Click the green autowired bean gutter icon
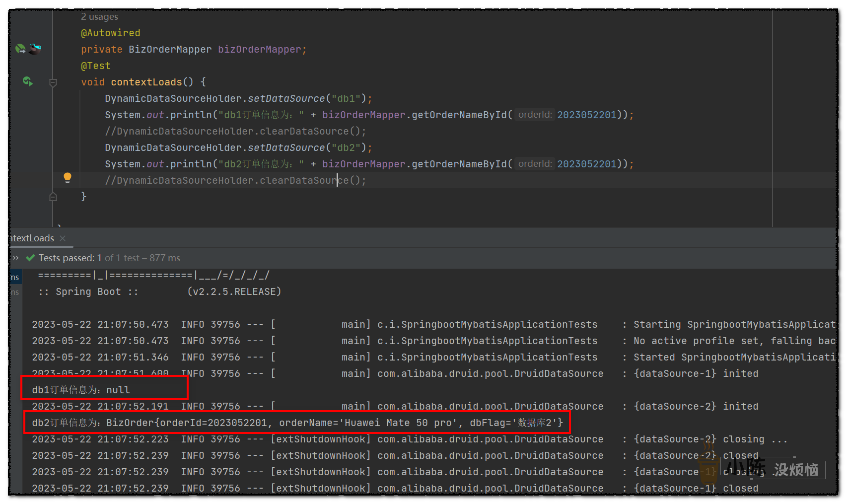 click(x=20, y=49)
